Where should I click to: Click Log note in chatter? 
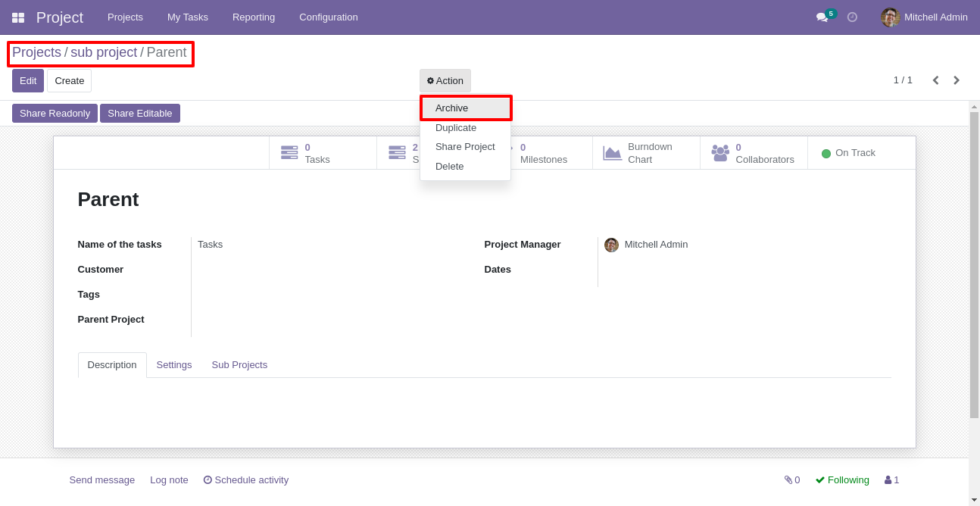169,479
